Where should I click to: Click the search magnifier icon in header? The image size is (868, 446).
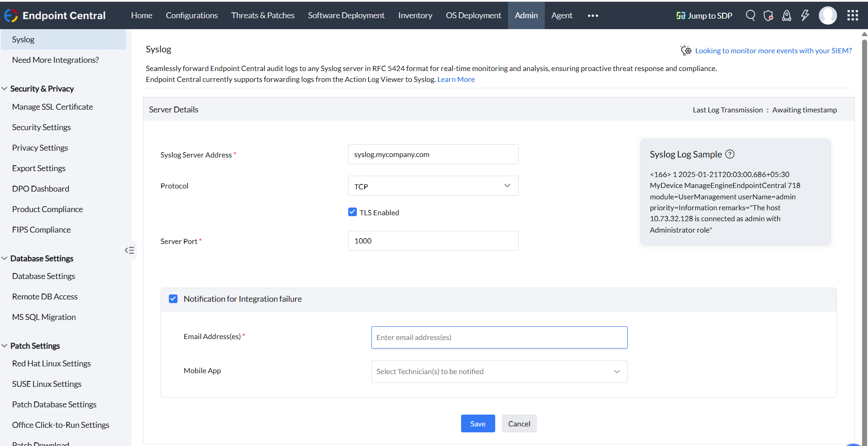point(750,15)
